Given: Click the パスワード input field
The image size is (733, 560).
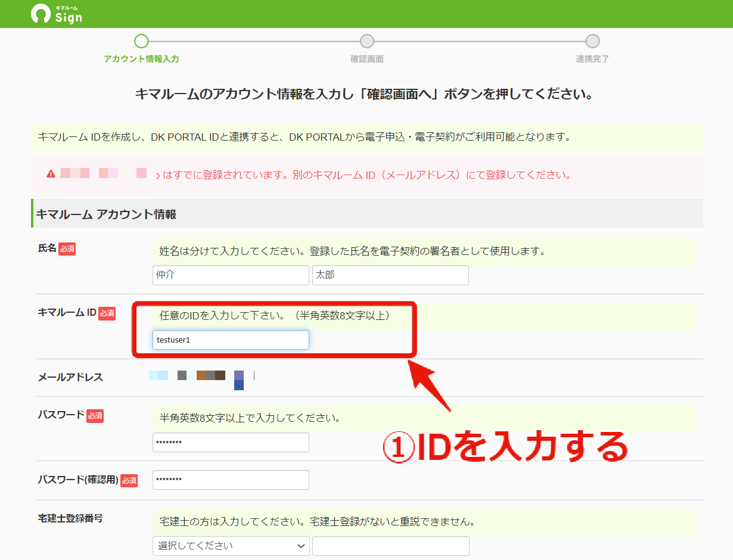Looking at the screenshot, I should [231, 443].
